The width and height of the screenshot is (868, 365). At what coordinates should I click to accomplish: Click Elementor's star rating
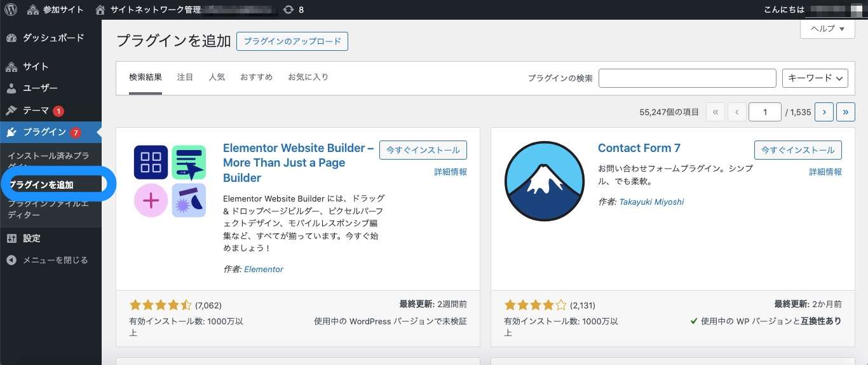coord(160,305)
